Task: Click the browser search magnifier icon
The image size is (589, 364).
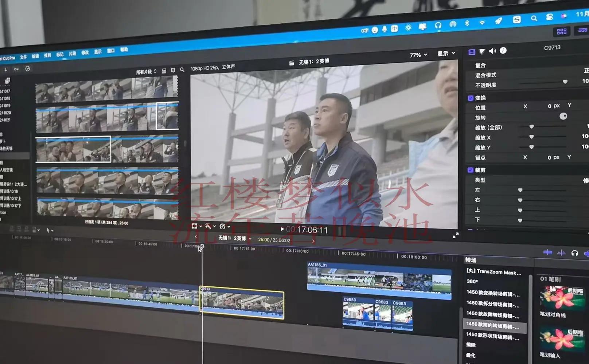Action: (x=182, y=70)
